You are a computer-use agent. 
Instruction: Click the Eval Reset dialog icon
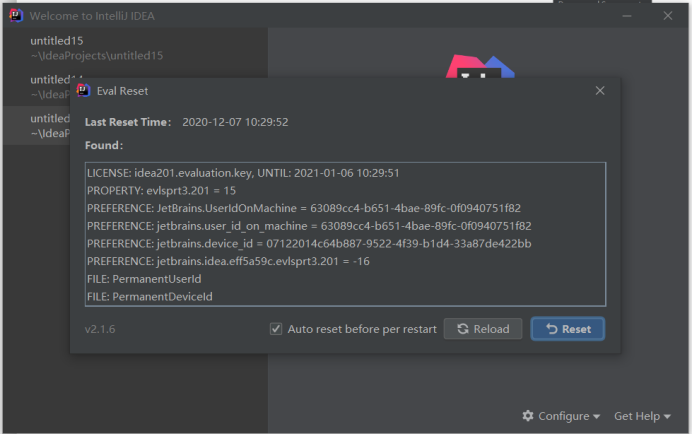(83, 91)
